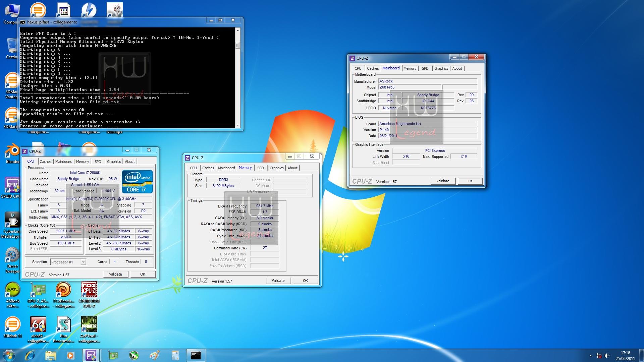Open the FC2Bench desktop shortcut
644x362 pixels.
64,295
